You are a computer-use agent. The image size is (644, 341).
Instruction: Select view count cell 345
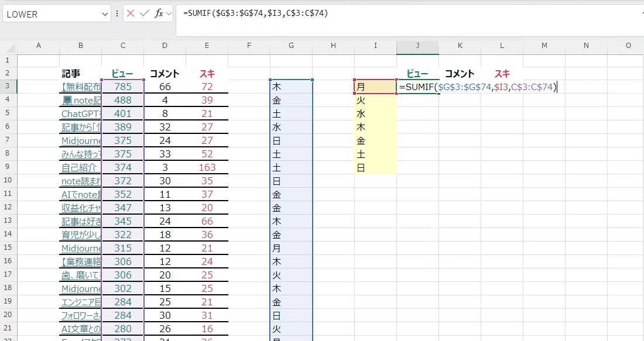[123, 221]
